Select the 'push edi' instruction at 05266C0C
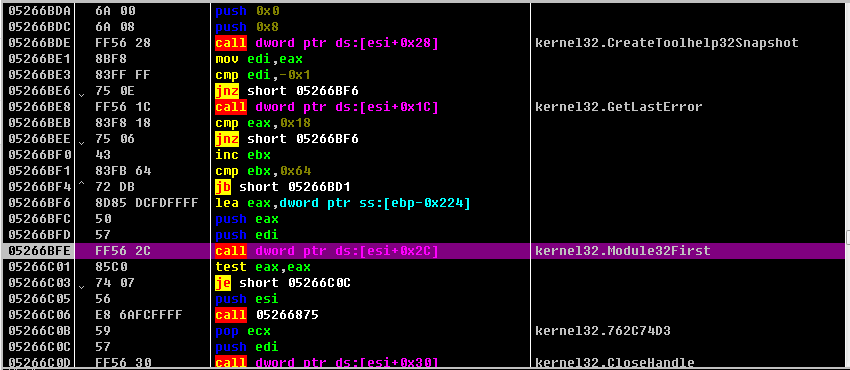Viewport: 850px width, 370px height. point(247,347)
